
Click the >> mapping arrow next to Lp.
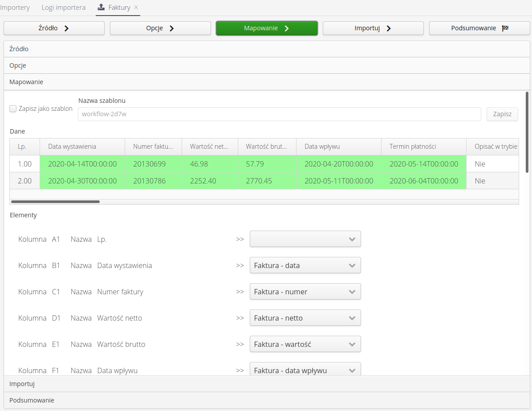coord(240,239)
